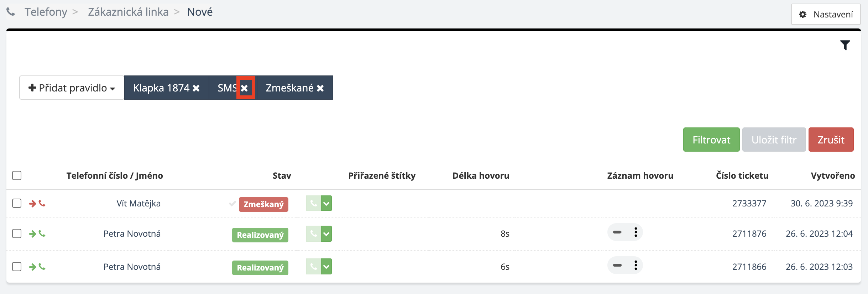The width and height of the screenshot is (868, 294).
Task: Call back Vít Matějka via phone icon
Action: (313, 203)
